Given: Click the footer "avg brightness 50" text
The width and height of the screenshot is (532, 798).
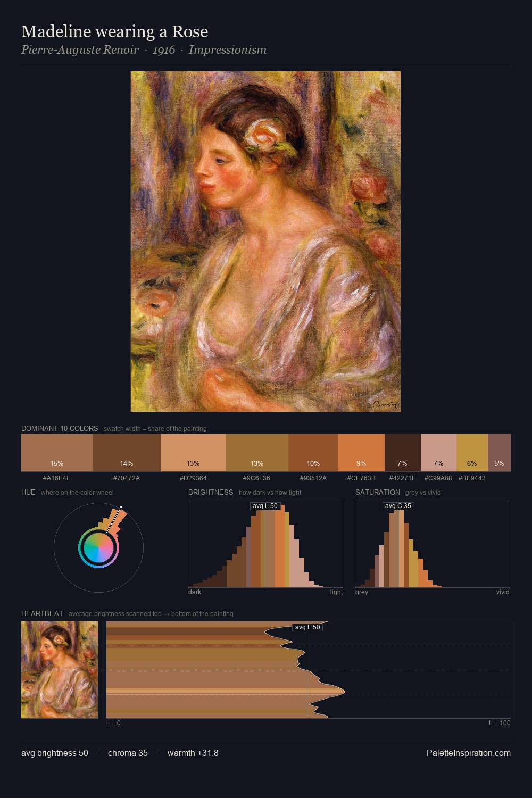Looking at the screenshot, I should [x=55, y=753].
